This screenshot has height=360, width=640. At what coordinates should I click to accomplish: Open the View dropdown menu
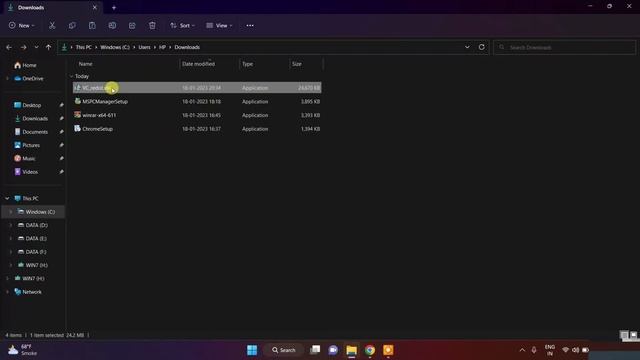click(220, 25)
